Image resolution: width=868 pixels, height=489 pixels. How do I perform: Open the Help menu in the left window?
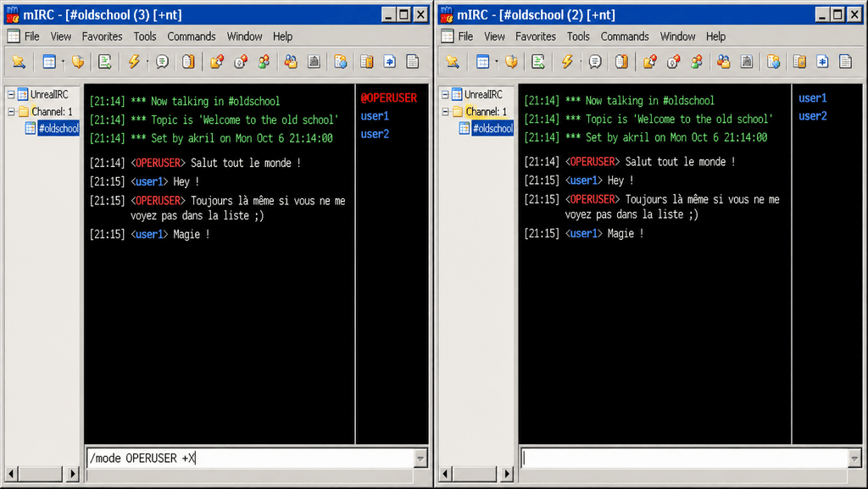tap(282, 36)
